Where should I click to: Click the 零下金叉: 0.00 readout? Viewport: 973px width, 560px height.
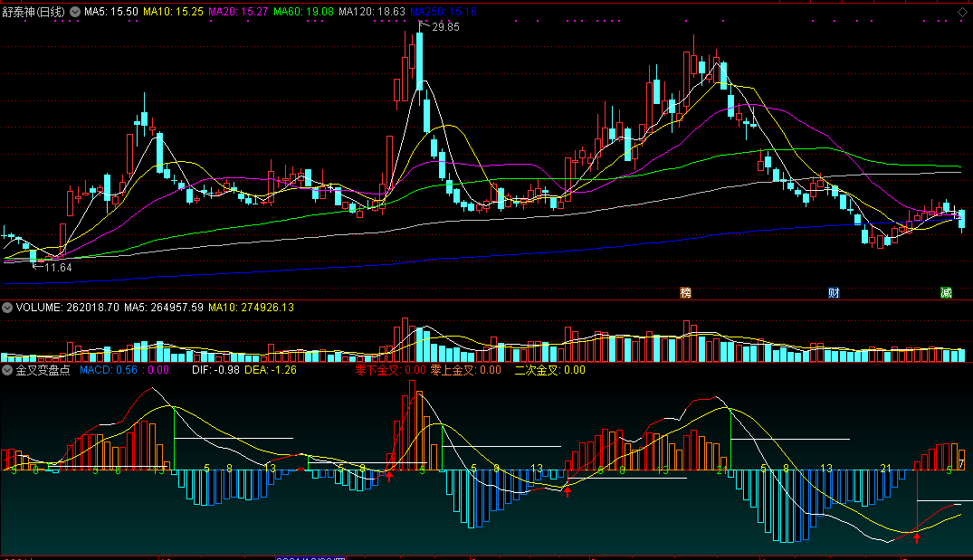(x=390, y=370)
